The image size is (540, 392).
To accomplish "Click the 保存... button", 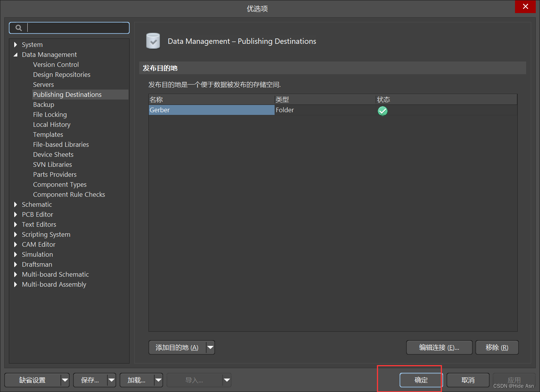I will [x=90, y=380].
